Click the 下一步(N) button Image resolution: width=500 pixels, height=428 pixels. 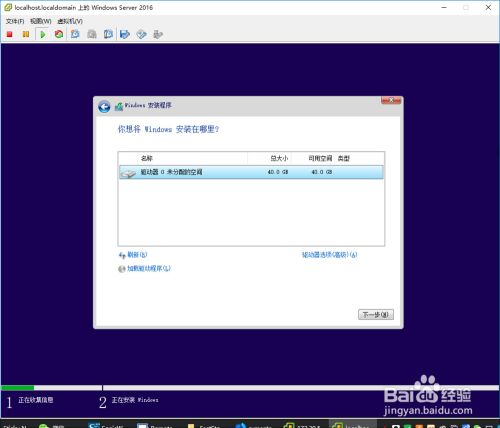(x=376, y=314)
